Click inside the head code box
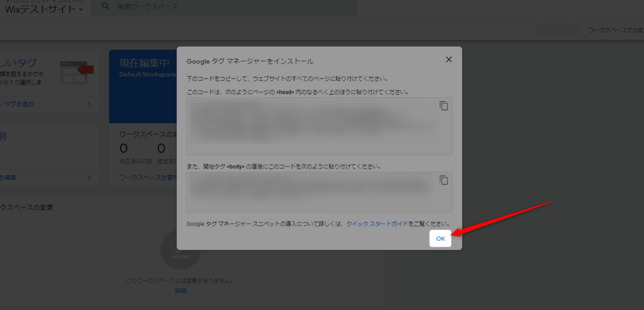 pyautogui.click(x=319, y=126)
